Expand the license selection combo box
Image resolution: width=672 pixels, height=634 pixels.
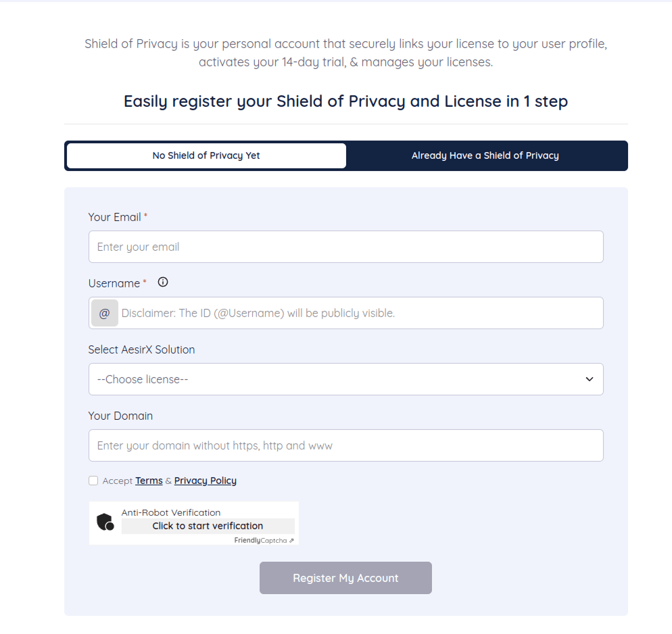345,379
